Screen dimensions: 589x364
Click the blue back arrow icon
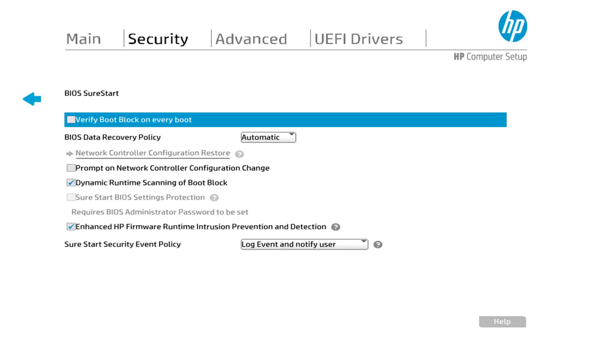[32, 99]
